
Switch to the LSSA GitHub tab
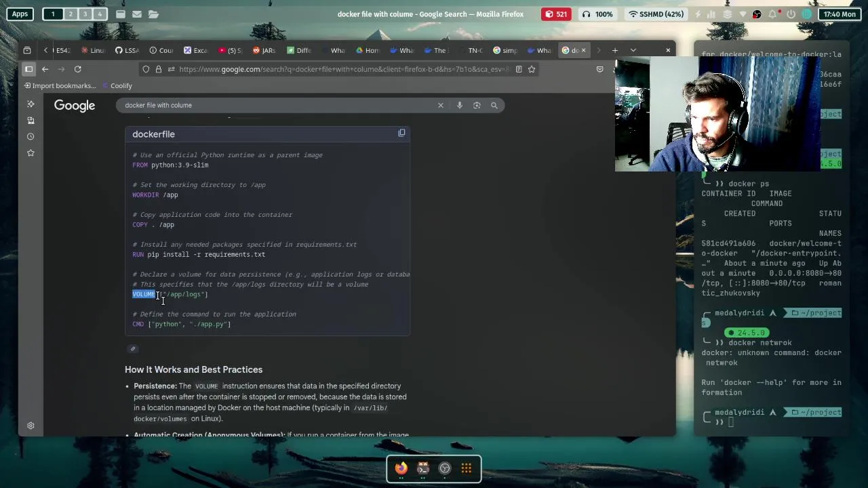(x=127, y=50)
